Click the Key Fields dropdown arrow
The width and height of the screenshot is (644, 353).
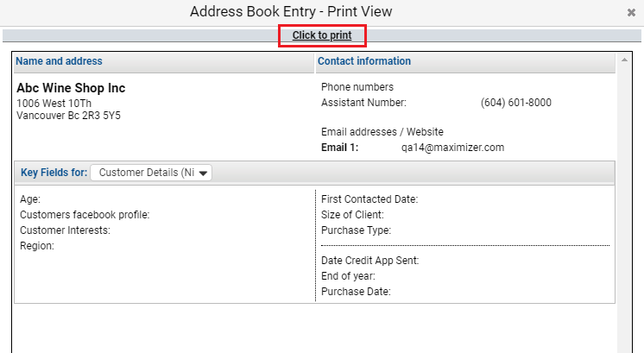(203, 173)
